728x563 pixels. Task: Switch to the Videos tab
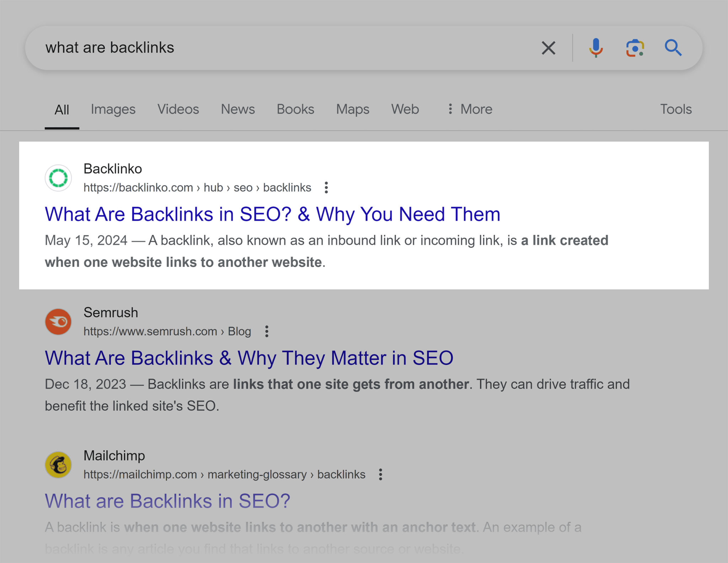(x=178, y=109)
